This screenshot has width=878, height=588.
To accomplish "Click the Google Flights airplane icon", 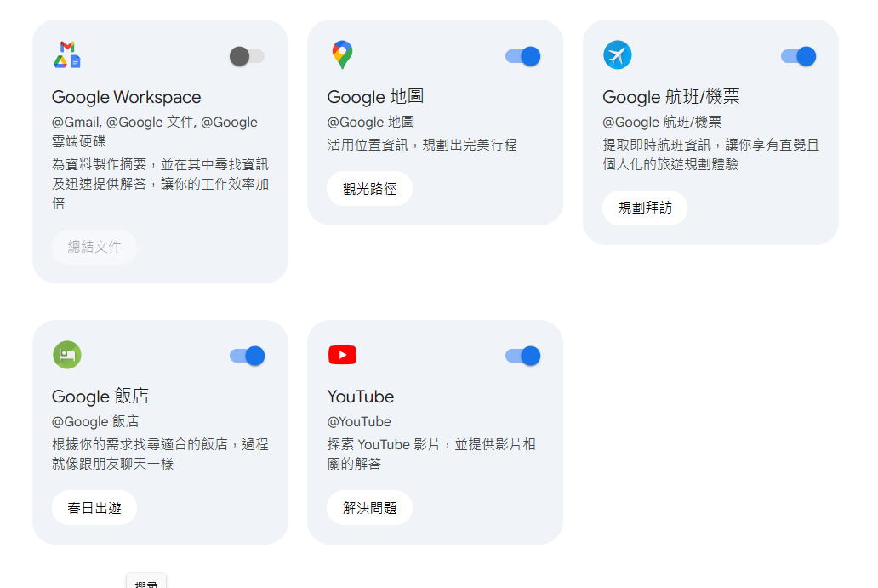I will click(x=617, y=54).
